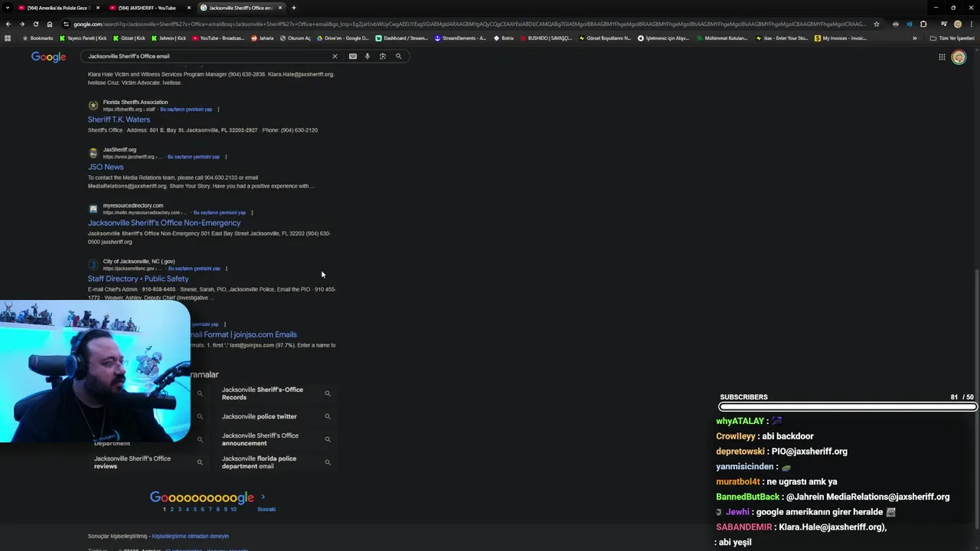Click the browser forward arrow

pyautogui.click(x=21, y=24)
